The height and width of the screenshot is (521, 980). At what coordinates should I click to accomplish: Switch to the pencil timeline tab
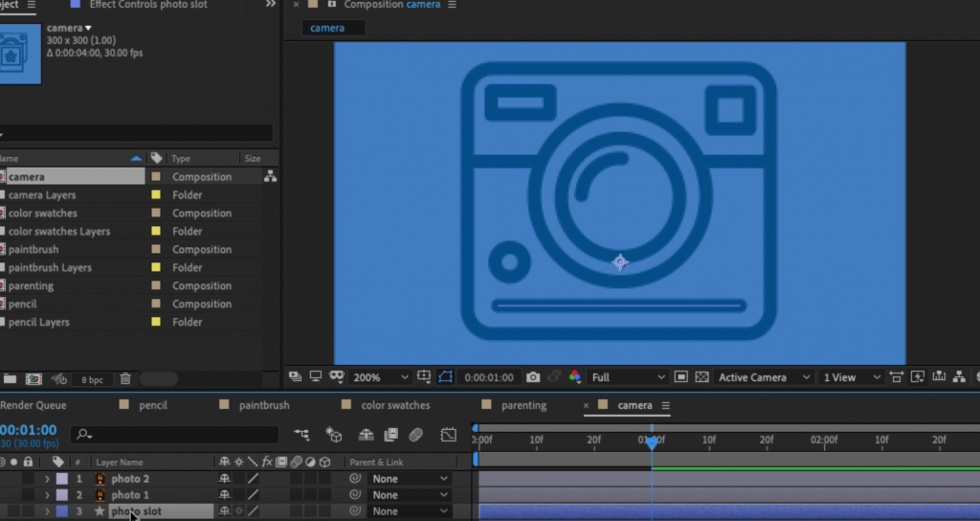[152, 405]
